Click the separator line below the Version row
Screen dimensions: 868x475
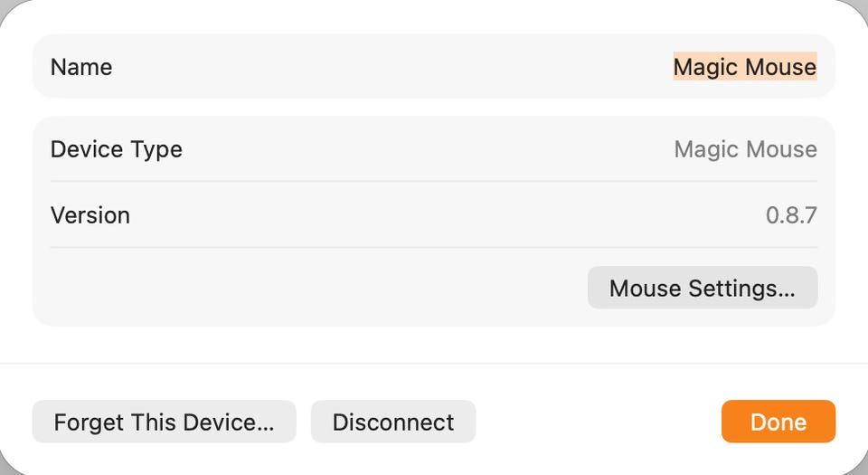pyautogui.click(x=434, y=247)
